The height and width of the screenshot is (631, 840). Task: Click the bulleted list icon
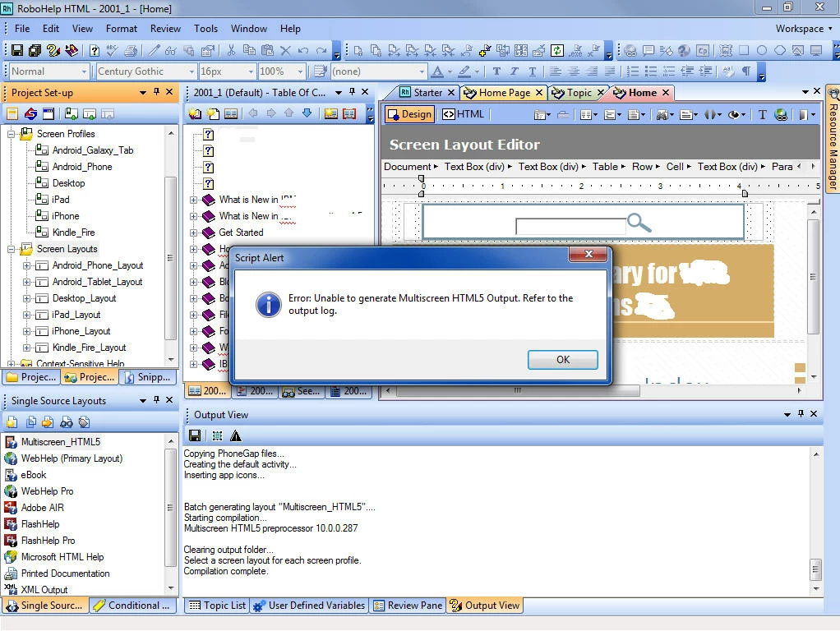tap(651, 71)
